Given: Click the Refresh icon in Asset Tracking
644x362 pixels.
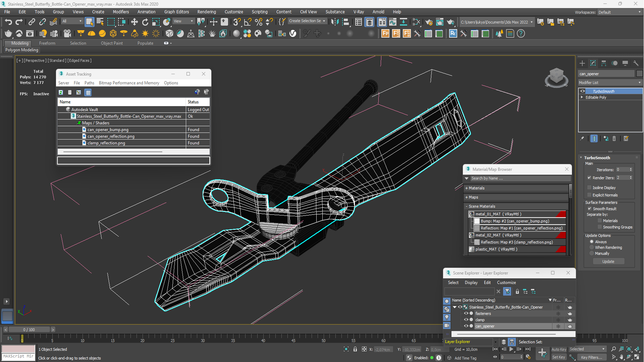Looking at the screenshot, I should (x=61, y=93).
